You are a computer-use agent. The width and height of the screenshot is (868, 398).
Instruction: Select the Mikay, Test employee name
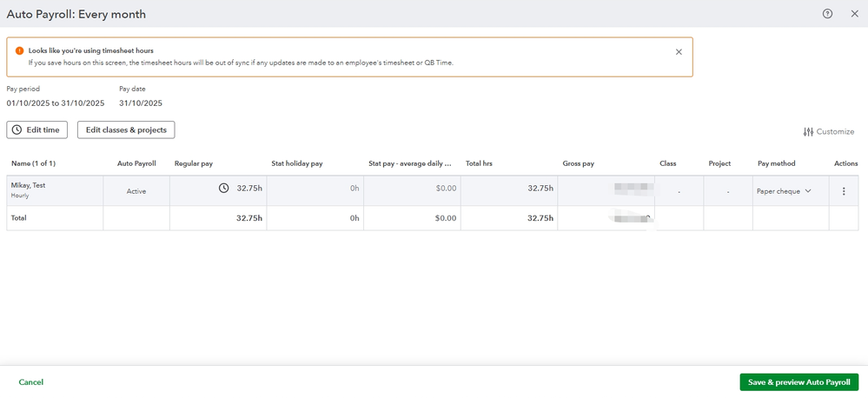(x=29, y=185)
